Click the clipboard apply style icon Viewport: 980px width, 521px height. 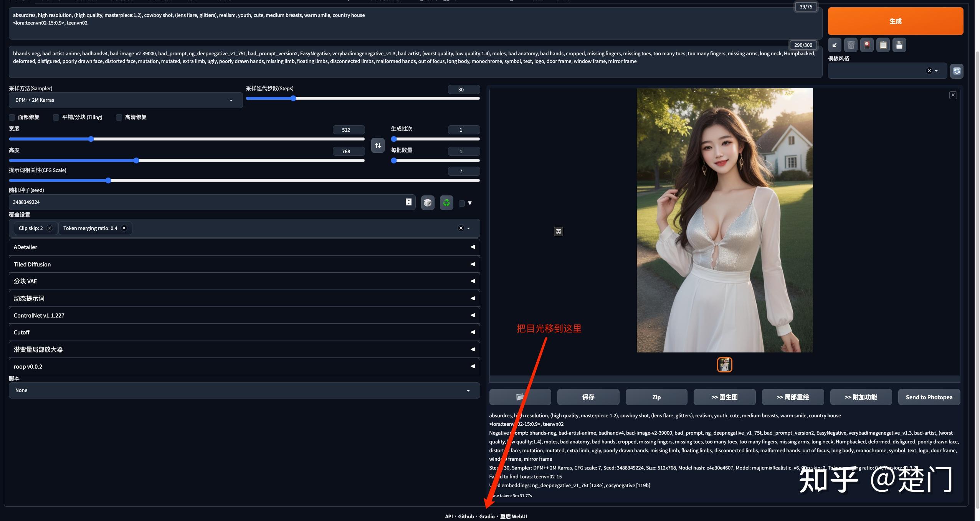883,45
